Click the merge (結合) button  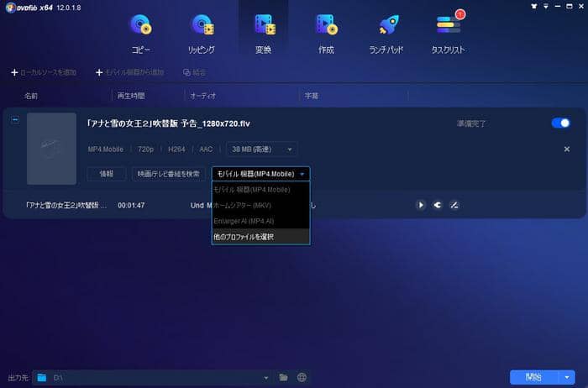[194, 72]
